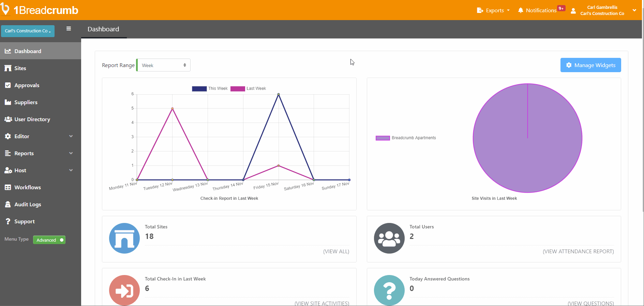Open the VIEW ATTENDANCE REPORT link
644x306 pixels.
coord(578,252)
